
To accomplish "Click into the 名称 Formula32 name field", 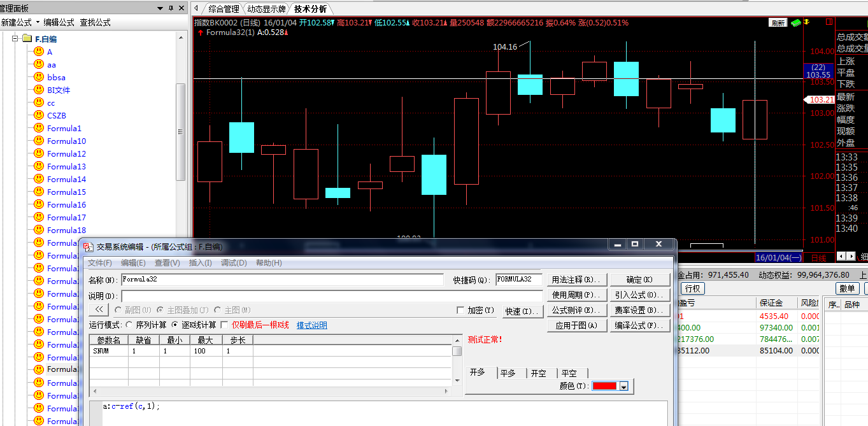I will pos(281,280).
